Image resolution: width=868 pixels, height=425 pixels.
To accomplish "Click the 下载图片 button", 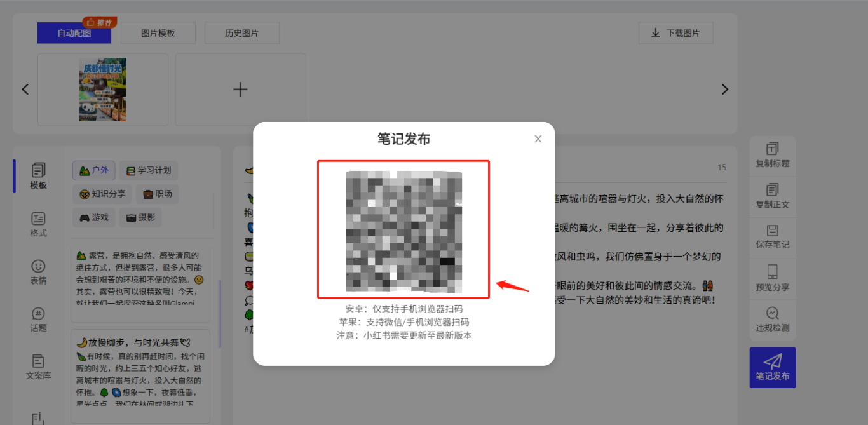I will [x=675, y=33].
